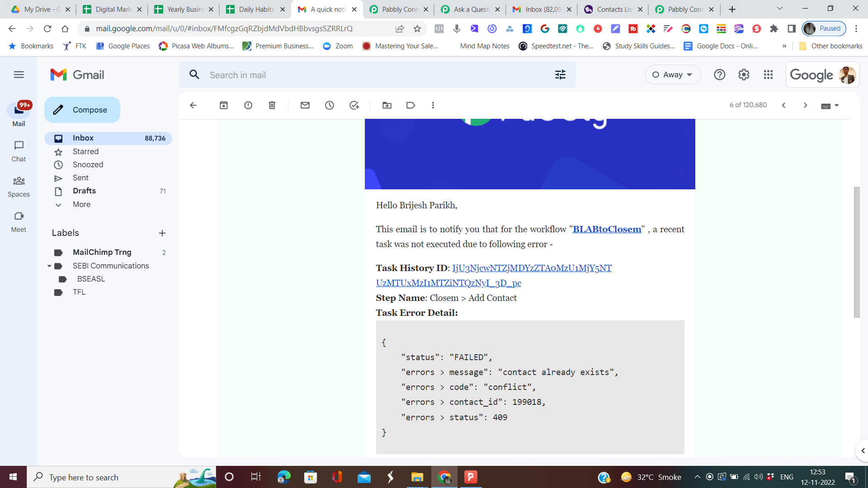Image resolution: width=868 pixels, height=488 pixels.
Task: Open Snoozed folder
Action: (x=108, y=164)
